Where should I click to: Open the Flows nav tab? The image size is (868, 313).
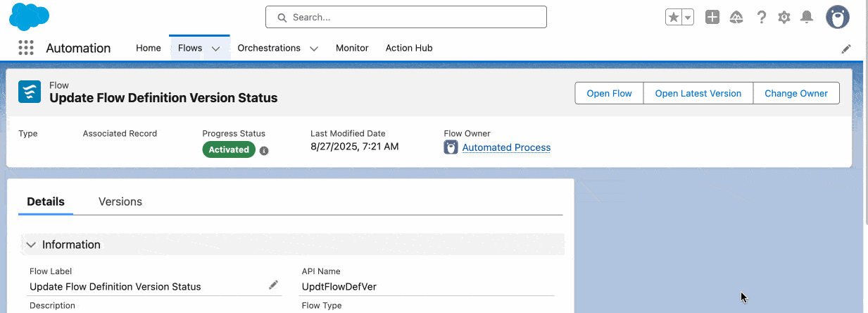pos(190,48)
